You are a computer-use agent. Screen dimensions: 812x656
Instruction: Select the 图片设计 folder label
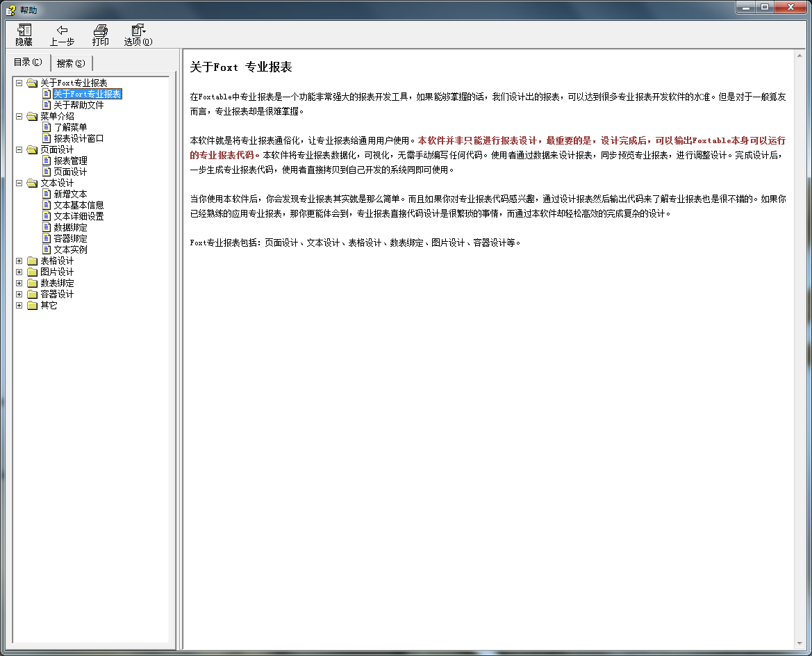tap(57, 272)
